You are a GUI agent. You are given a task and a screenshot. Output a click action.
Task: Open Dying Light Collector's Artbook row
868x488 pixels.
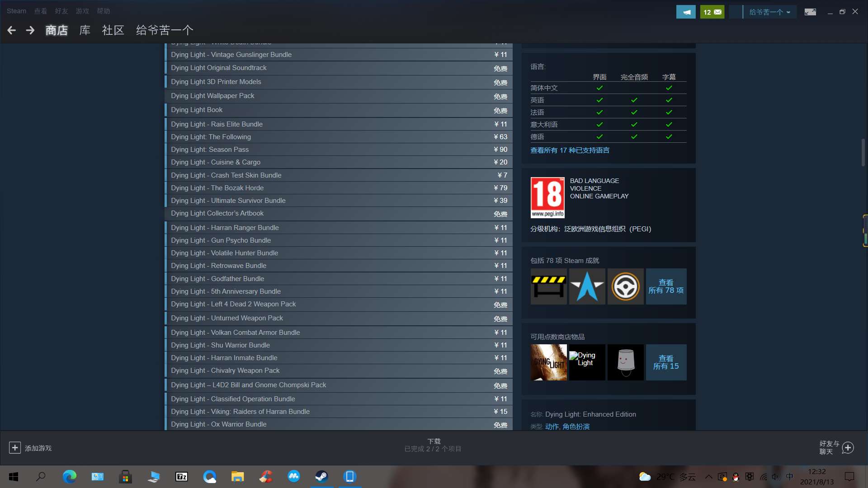pos(339,214)
